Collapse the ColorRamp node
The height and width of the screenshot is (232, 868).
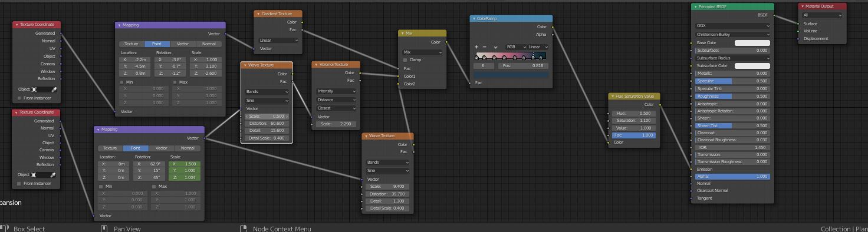474,19
